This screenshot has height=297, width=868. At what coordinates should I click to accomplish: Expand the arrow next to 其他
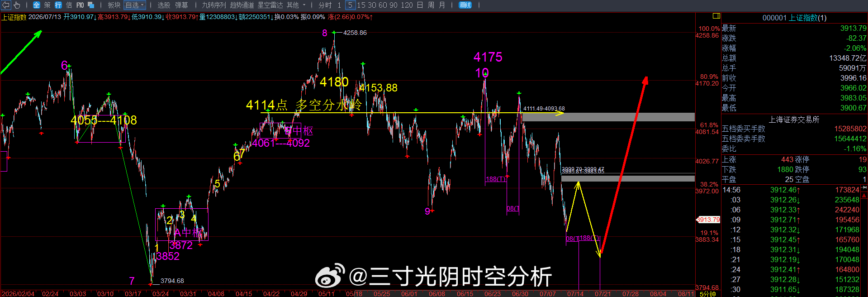[304, 5]
